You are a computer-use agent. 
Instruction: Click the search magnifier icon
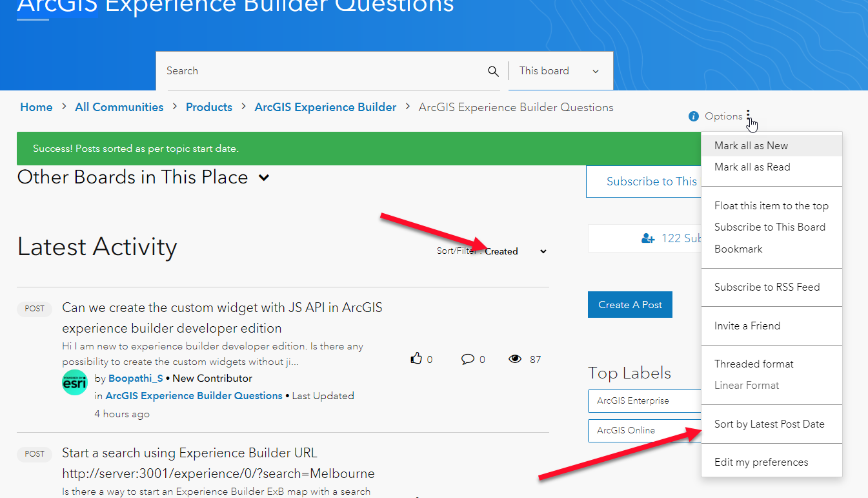pyautogui.click(x=493, y=71)
